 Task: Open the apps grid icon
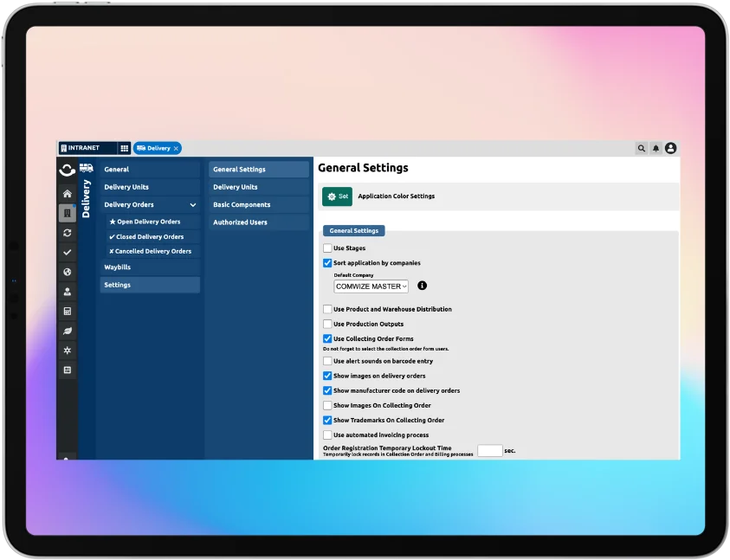pyautogui.click(x=124, y=148)
